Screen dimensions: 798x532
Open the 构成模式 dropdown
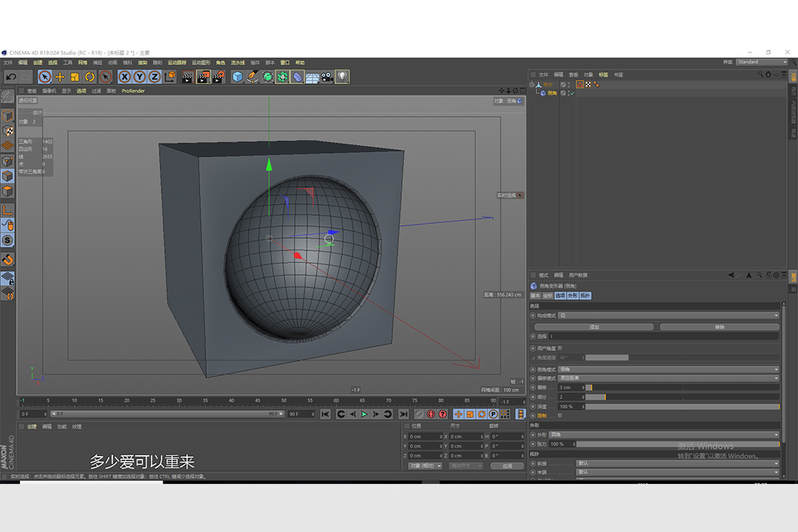coord(668,316)
